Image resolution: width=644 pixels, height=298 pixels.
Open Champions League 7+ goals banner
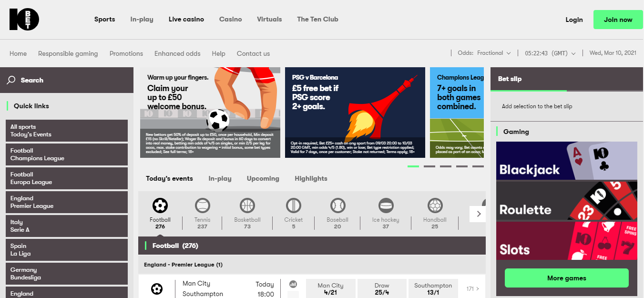click(x=457, y=113)
